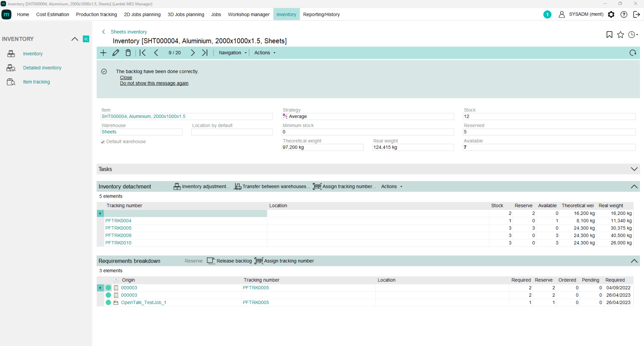Open tracking number PFTRK0009 row
Viewport: 644px width, 346px height.
[118, 235]
